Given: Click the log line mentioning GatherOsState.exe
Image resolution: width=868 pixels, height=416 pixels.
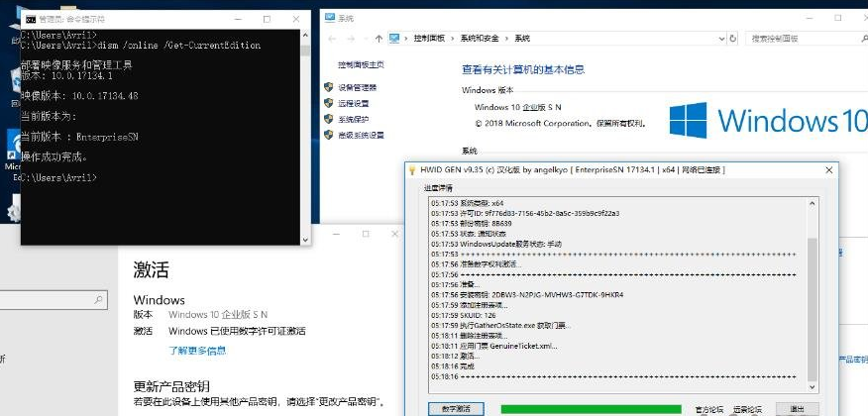Looking at the screenshot, I should coord(501,325).
